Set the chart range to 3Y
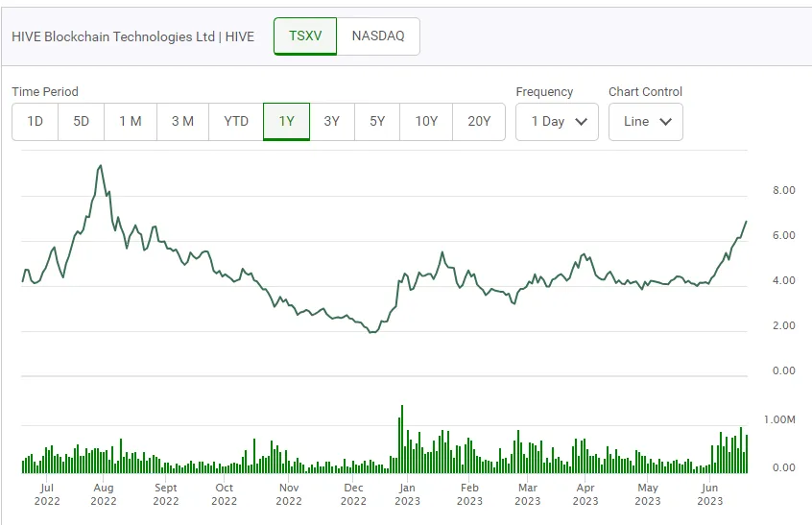This screenshot has width=812, height=525. point(332,122)
